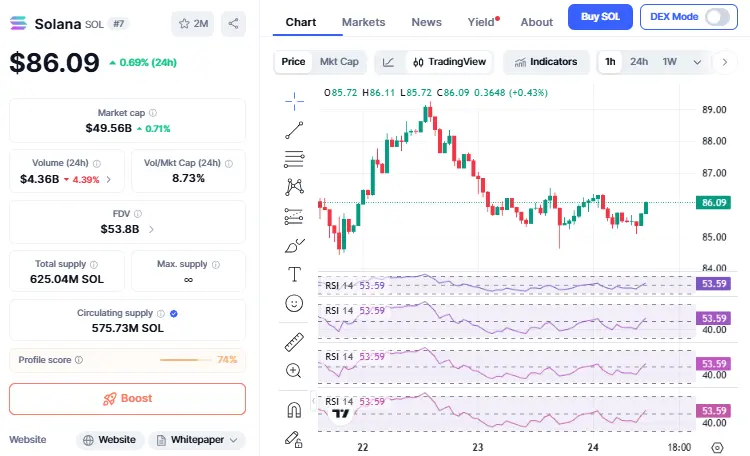Select the trend line drawing tool
The height and width of the screenshot is (456, 750).
point(294,129)
